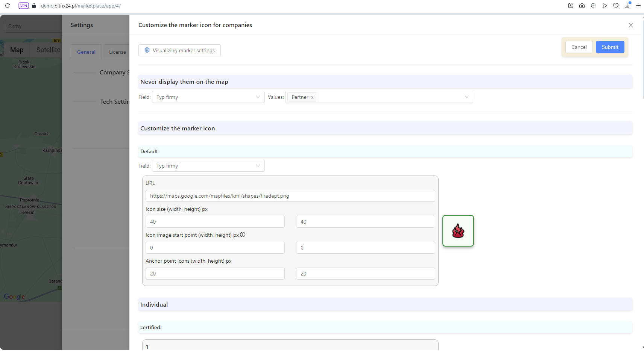The image size is (644, 351).
Task: Remove the Partner tag from Values
Action: click(x=312, y=97)
